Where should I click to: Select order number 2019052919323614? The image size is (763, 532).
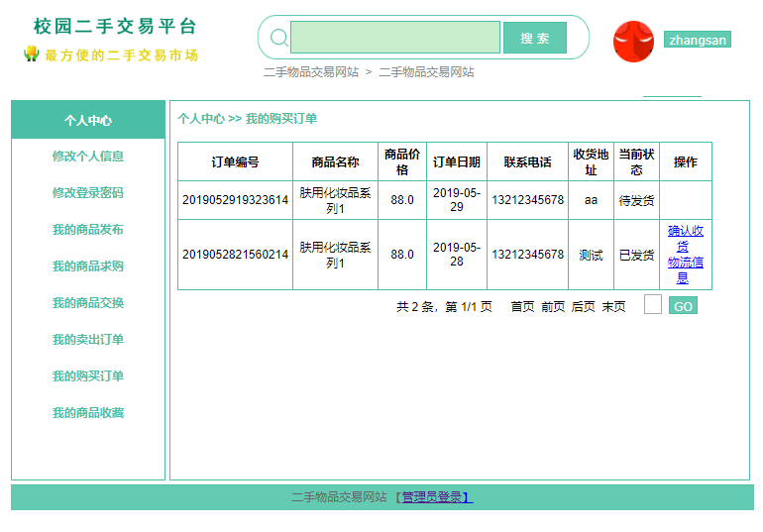coord(236,200)
